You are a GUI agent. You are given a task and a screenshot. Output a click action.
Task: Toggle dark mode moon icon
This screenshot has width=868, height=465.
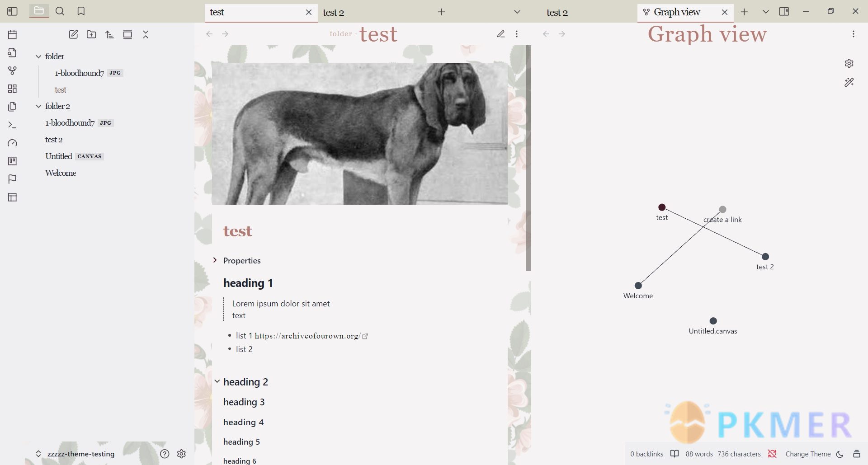[x=840, y=454]
